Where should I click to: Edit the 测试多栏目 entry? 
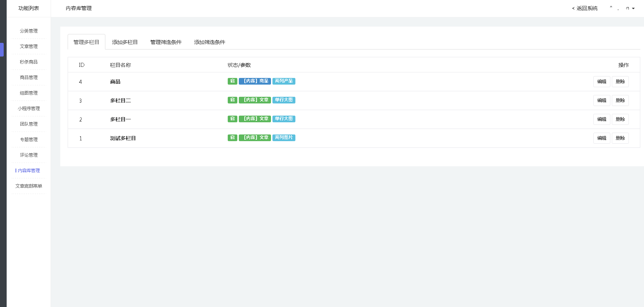tap(601, 138)
